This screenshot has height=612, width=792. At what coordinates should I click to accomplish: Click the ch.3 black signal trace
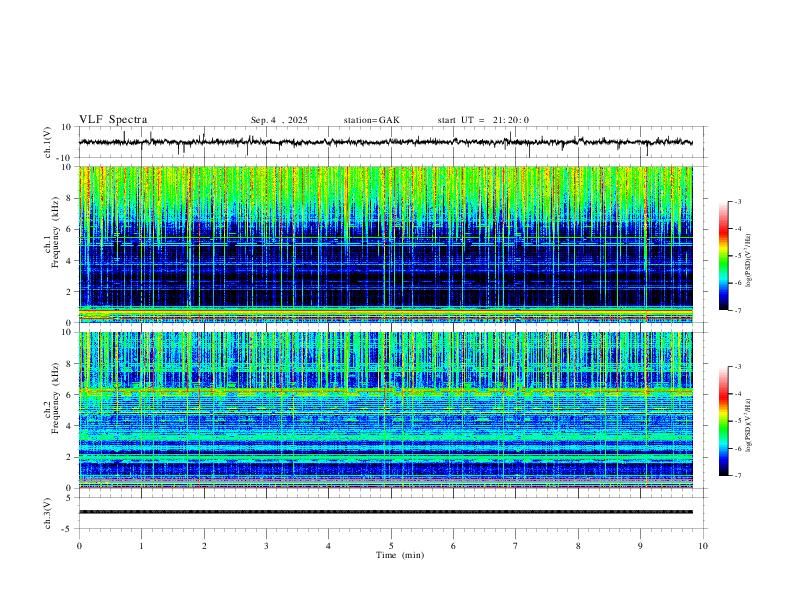[385, 512]
